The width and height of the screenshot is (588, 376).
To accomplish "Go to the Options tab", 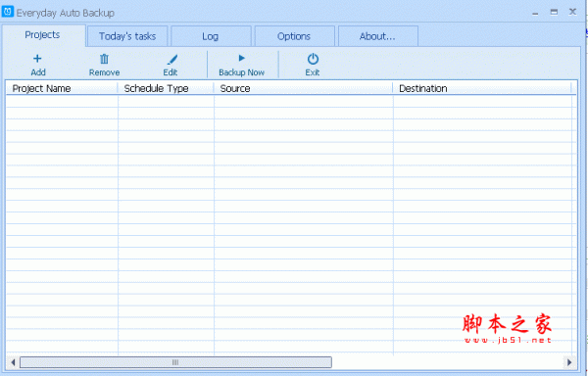I will click(x=294, y=36).
